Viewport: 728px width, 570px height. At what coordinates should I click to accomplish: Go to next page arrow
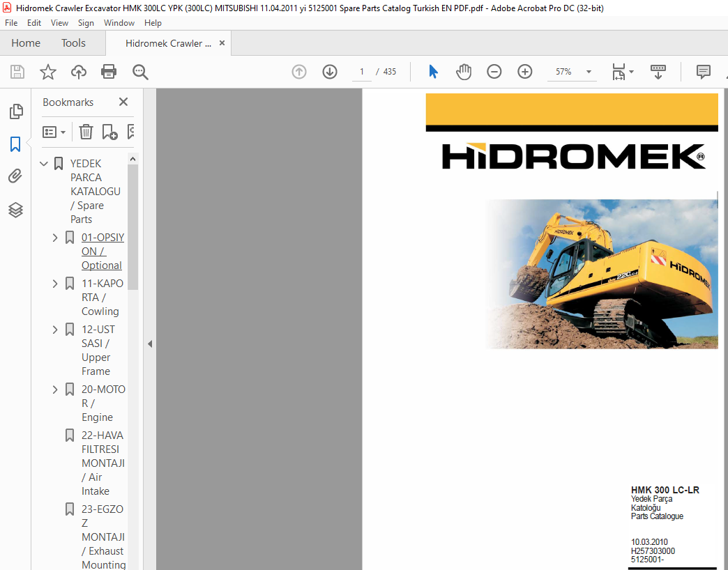coord(330,72)
